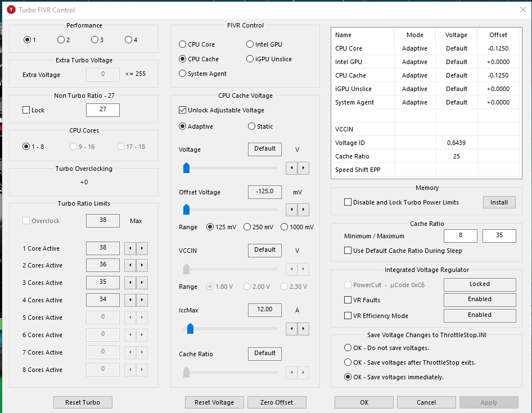The height and width of the screenshot is (413, 532).
Task: Confirm with the OK button
Action: pos(364,402)
